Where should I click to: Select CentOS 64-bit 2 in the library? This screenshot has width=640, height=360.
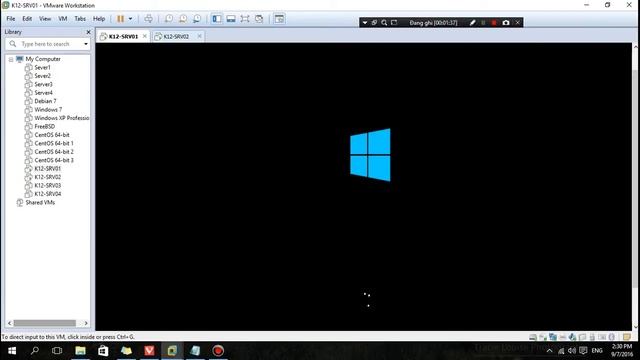pos(54,152)
